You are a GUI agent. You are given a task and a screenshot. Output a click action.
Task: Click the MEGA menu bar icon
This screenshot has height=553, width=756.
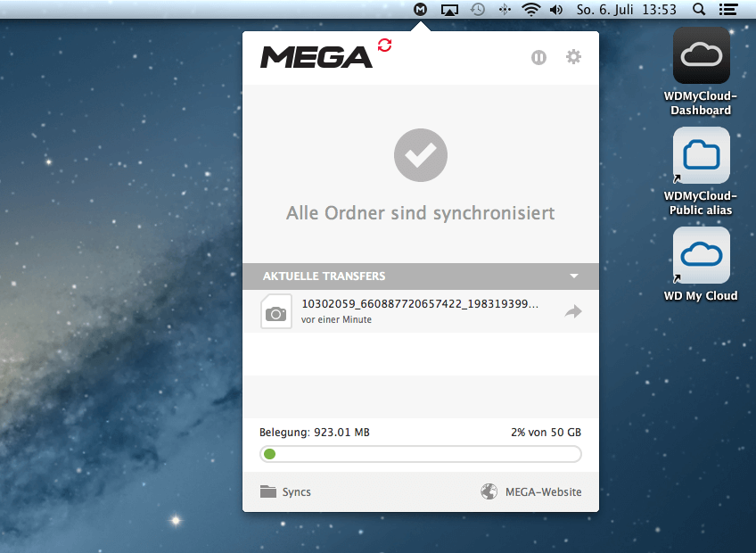(x=421, y=9)
